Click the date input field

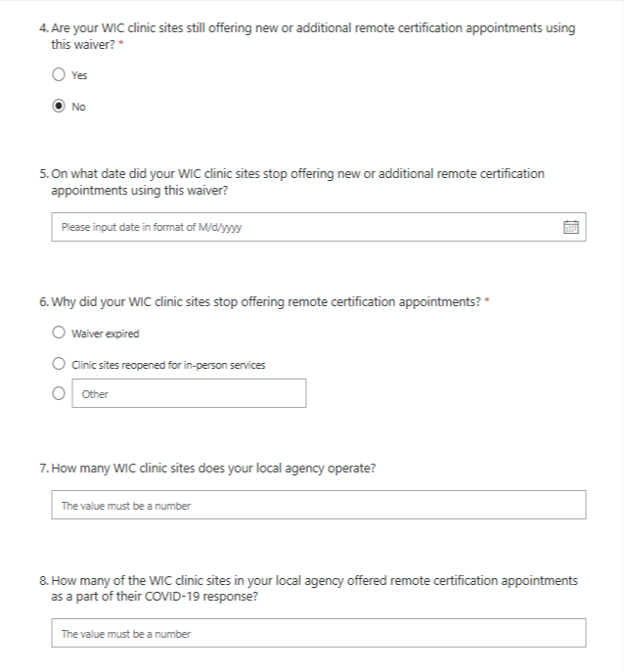[x=303, y=227]
